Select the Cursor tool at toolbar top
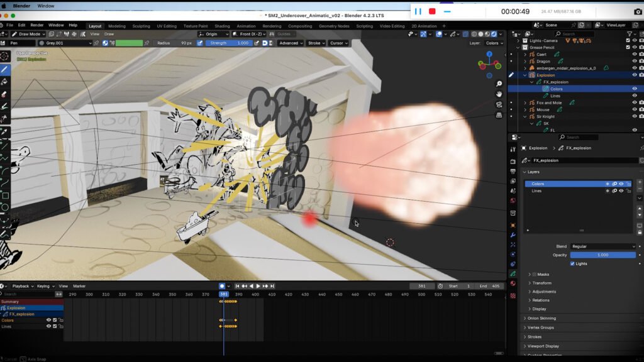 click(4, 56)
